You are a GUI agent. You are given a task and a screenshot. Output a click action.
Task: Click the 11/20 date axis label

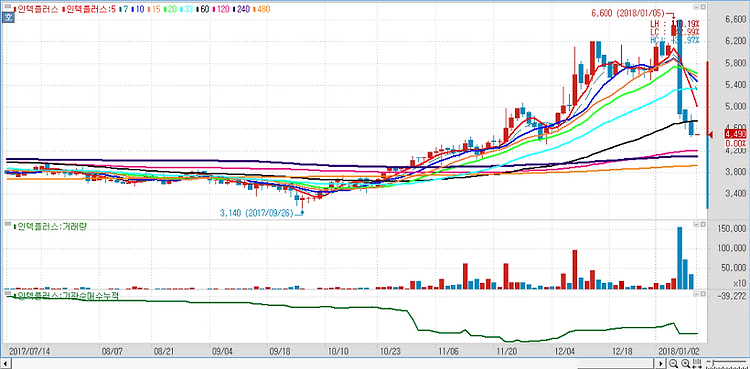[x=507, y=351]
